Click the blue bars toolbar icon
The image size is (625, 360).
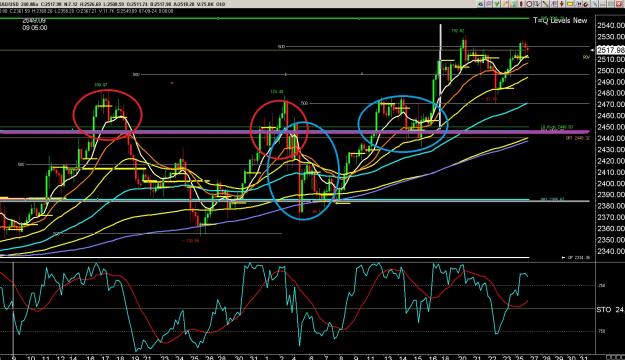(579, 4)
